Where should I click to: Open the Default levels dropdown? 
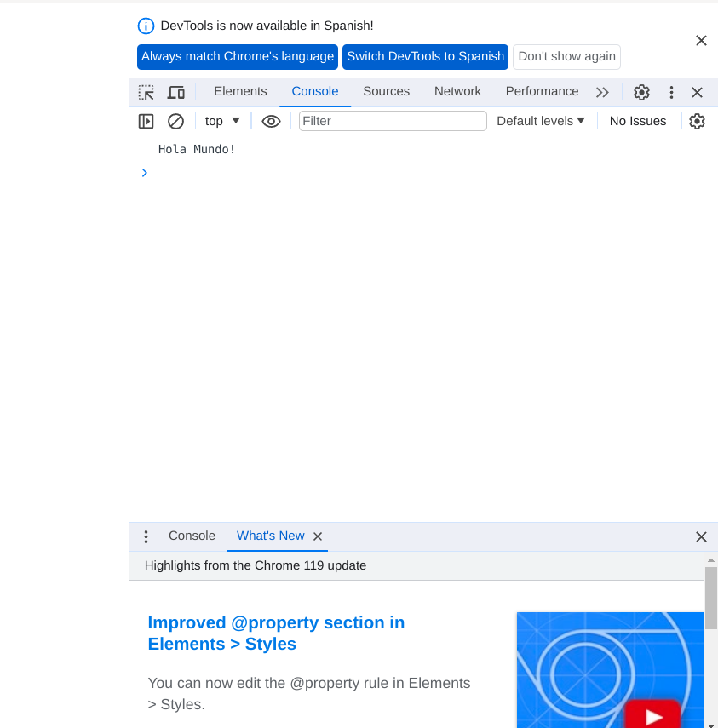(541, 121)
